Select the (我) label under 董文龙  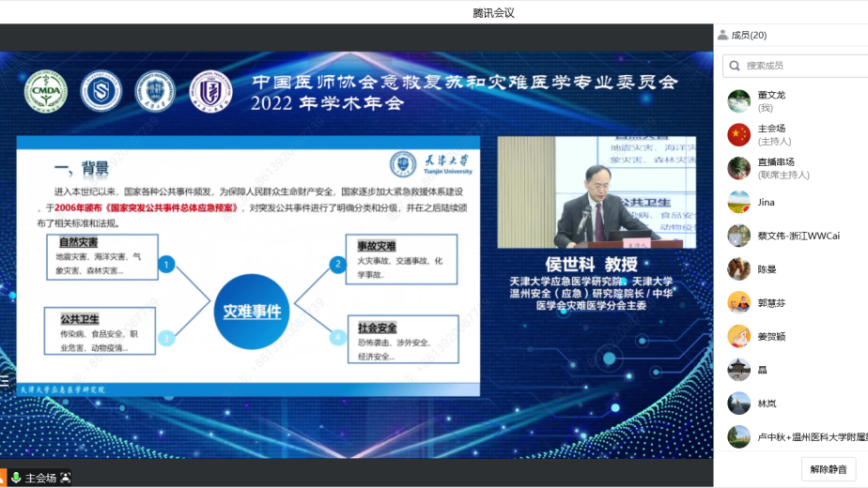point(765,108)
